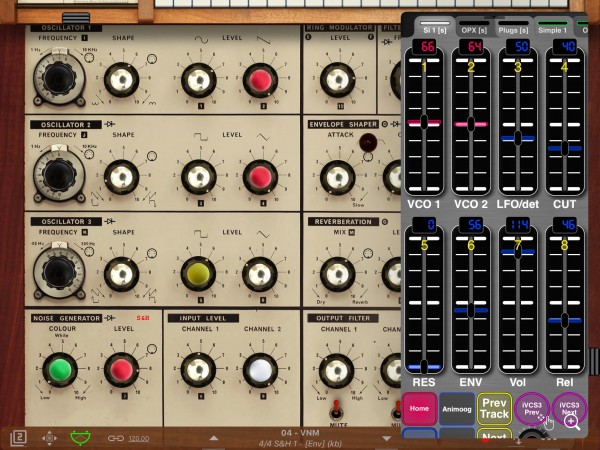The height and width of the screenshot is (450, 600).
Task: Toggle the tempo link chain icon
Action: point(116,438)
